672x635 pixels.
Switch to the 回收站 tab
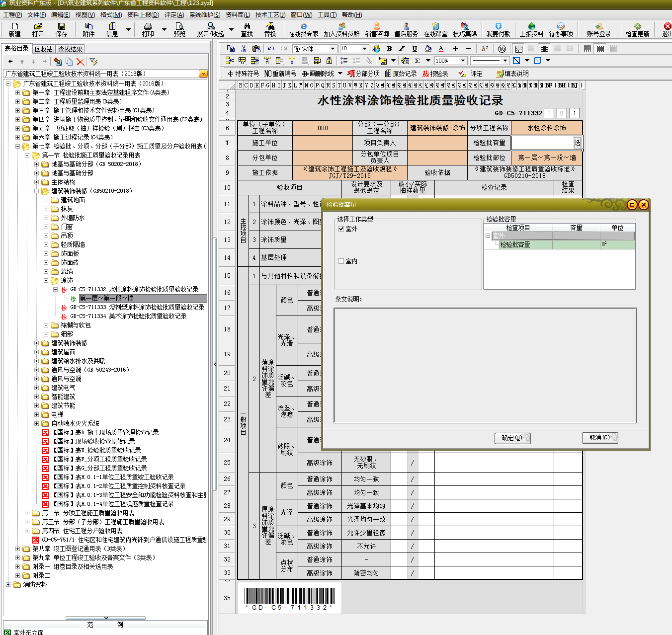click(x=44, y=49)
